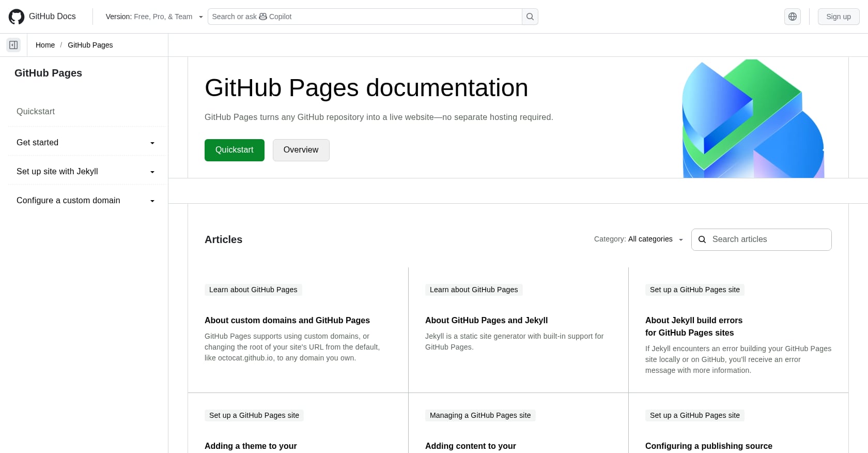The image size is (868, 453).
Task: Click the GitHub Docs title link
Action: [52, 17]
